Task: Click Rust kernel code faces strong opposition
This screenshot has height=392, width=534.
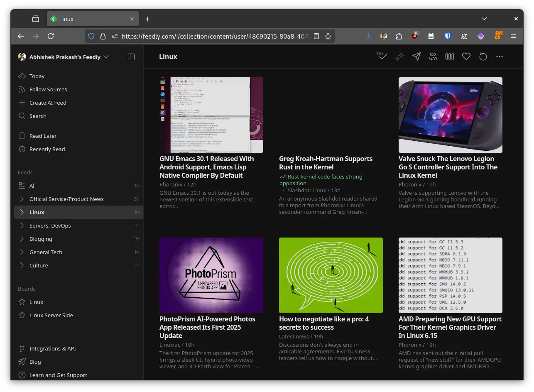Action: click(321, 180)
